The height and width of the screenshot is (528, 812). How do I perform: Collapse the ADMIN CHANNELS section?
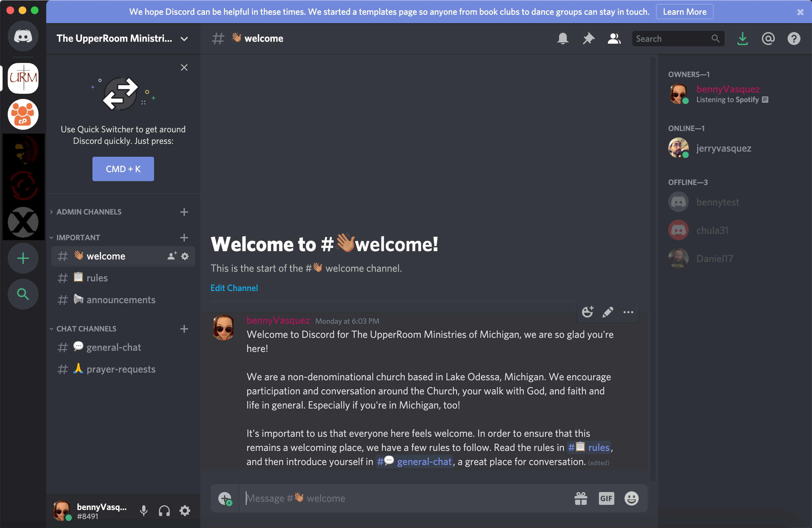(89, 211)
